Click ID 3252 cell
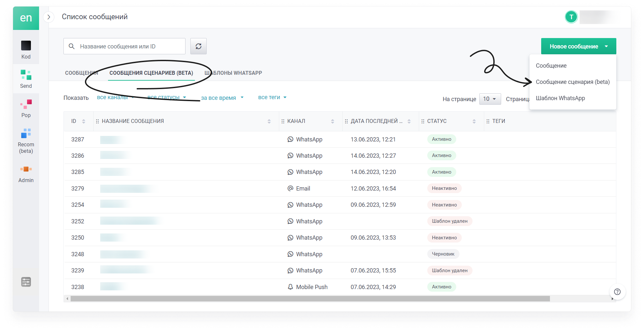Screen dimensions: 644x331 point(77,221)
